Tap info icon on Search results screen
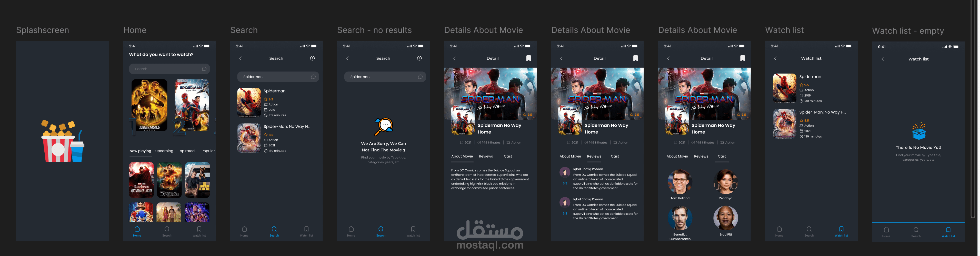980x256 pixels. 312,58
